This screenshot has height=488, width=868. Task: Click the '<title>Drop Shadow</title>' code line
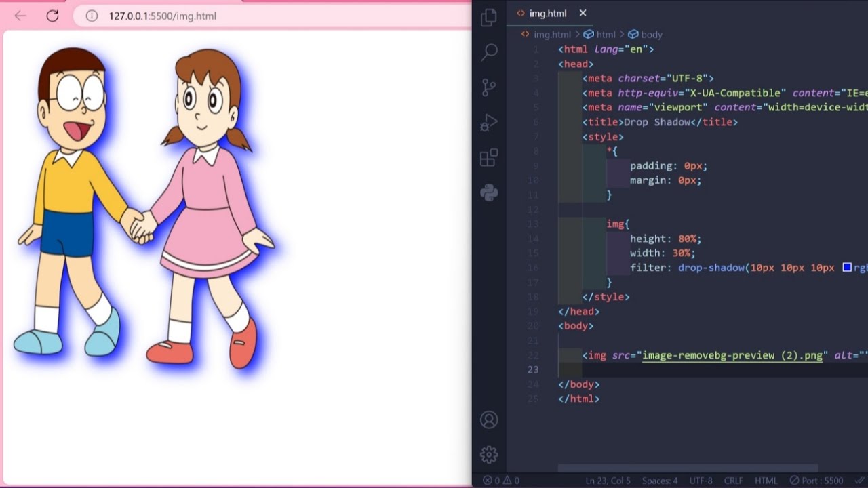[x=660, y=122]
